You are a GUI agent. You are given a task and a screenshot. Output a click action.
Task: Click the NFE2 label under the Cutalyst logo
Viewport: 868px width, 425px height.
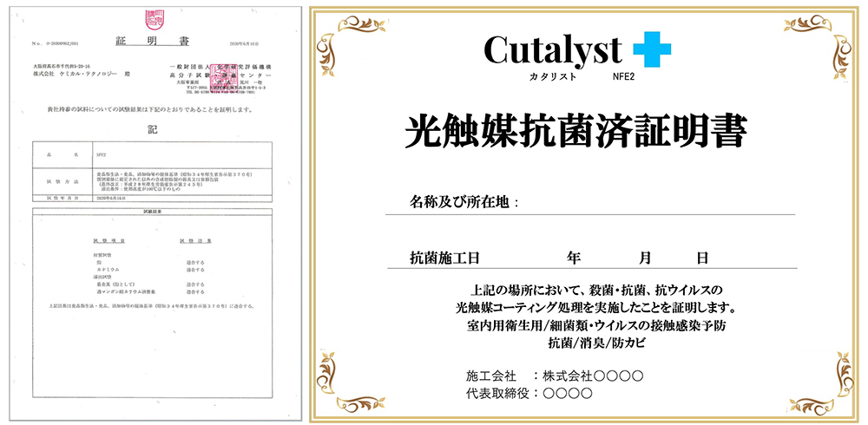(x=624, y=76)
